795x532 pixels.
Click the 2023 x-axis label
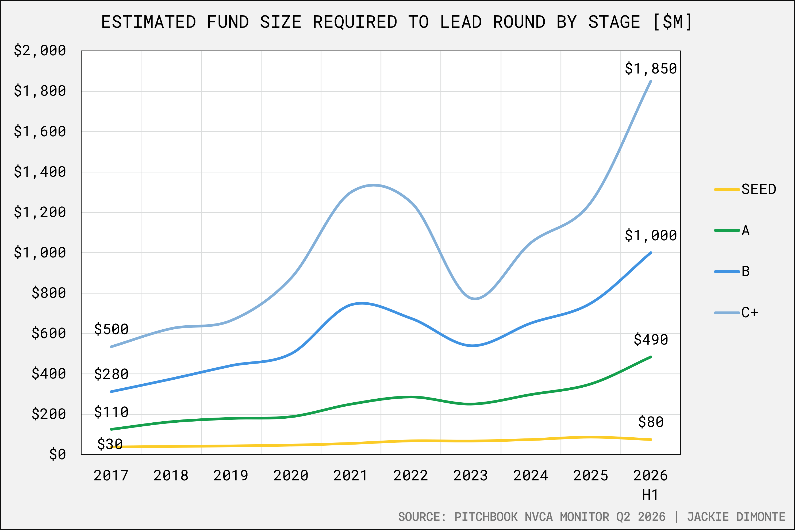click(470, 476)
